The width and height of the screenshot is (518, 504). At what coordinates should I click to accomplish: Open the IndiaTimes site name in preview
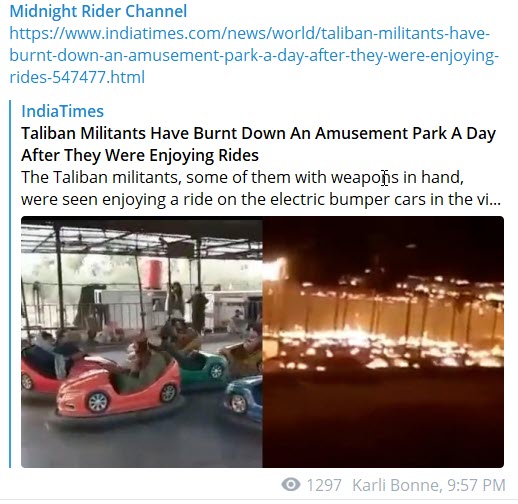(x=63, y=111)
